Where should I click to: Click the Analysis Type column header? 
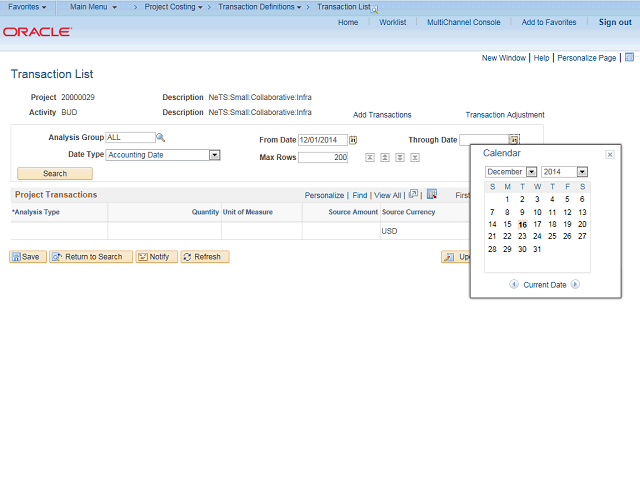click(36, 212)
